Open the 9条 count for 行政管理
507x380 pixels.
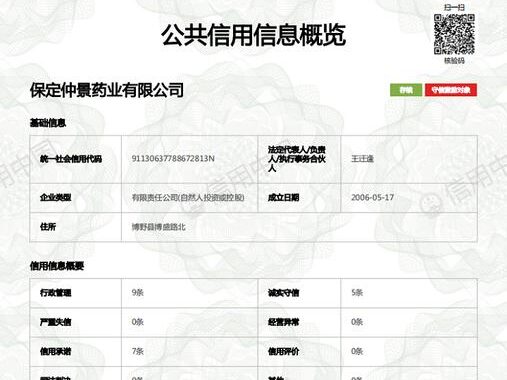[137, 293]
